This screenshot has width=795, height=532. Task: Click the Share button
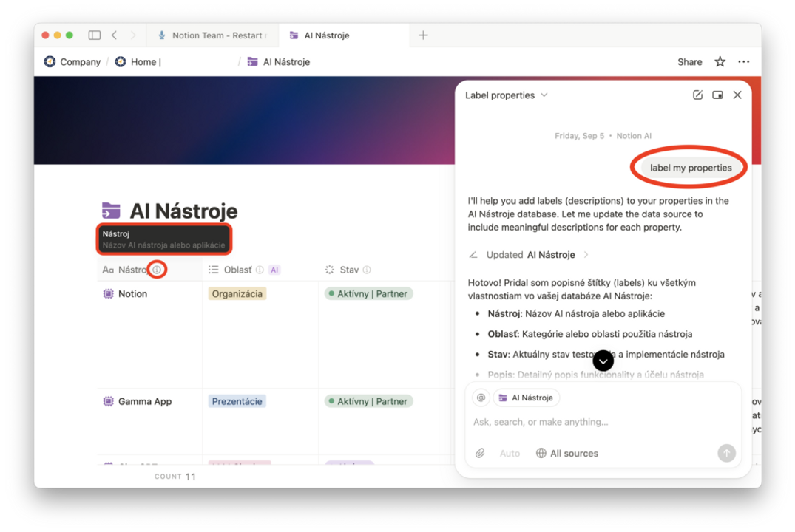tap(689, 62)
